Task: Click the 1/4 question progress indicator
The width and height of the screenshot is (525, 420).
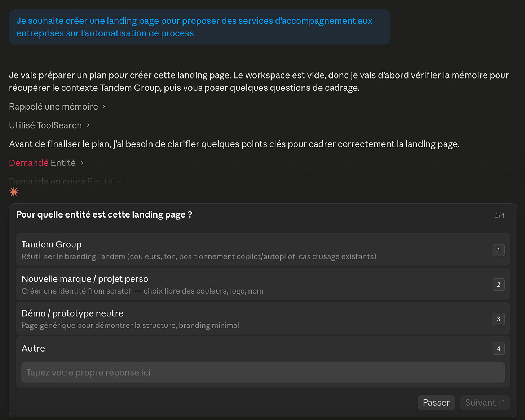Action: (x=499, y=215)
